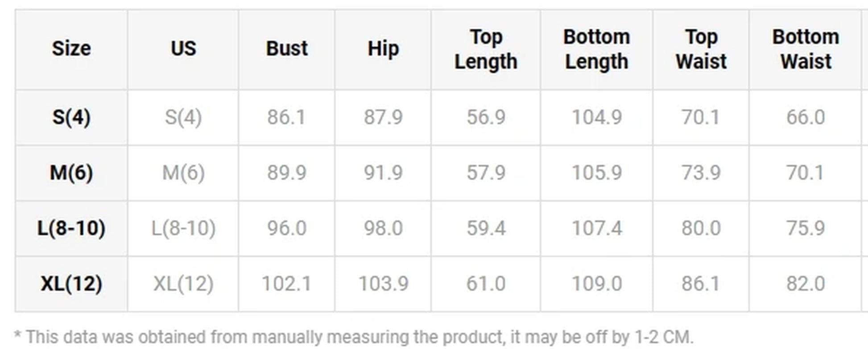Select the Top Waist header cell

pyautogui.click(x=701, y=49)
